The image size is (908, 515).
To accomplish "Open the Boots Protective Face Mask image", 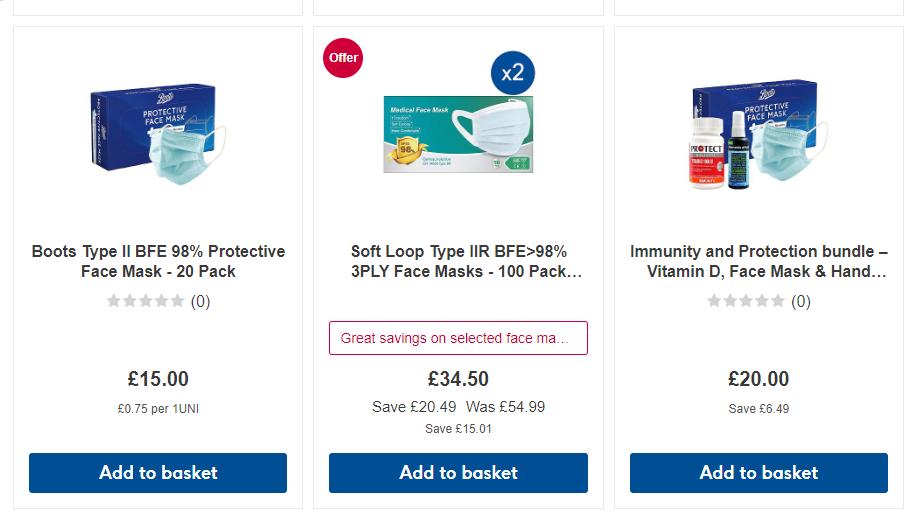I will [158, 133].
